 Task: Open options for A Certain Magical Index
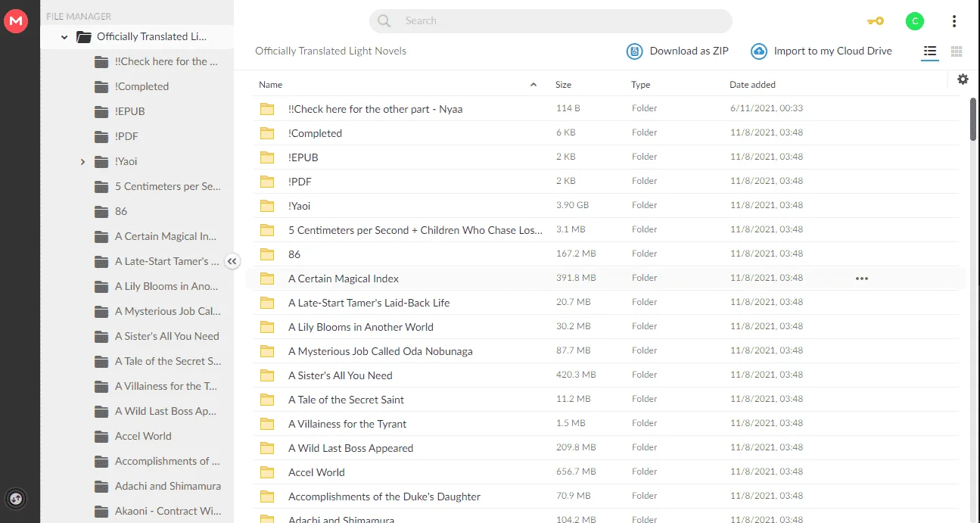(x=861, y=279)
